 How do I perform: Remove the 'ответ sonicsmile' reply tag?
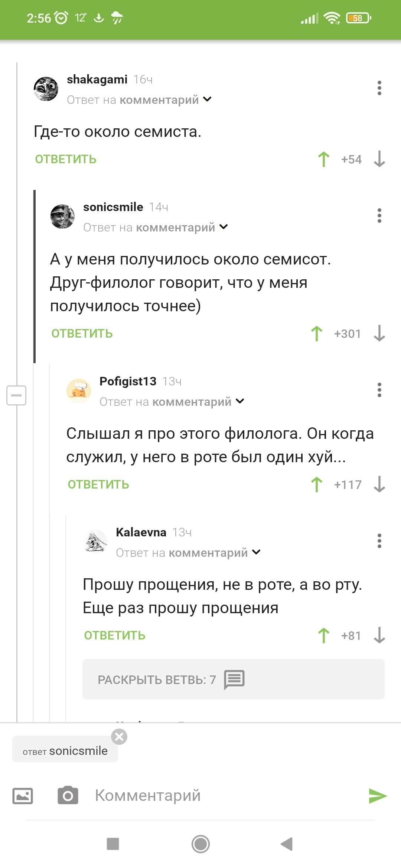pos(119,737)
